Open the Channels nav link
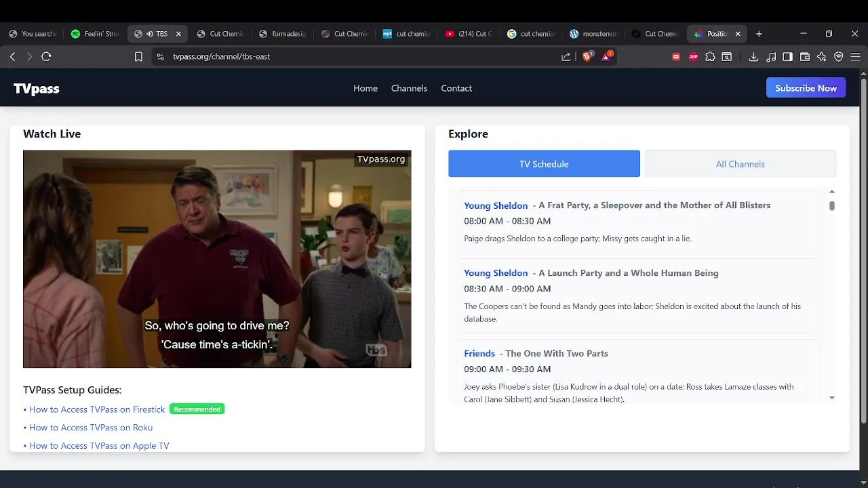The image size is (868, 488). coord(409,88)
